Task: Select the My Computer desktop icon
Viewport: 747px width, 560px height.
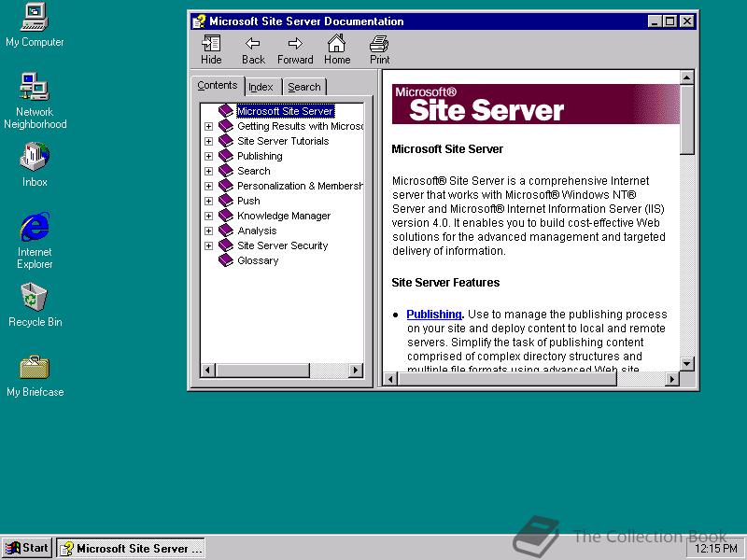Action: click(35, 25)
